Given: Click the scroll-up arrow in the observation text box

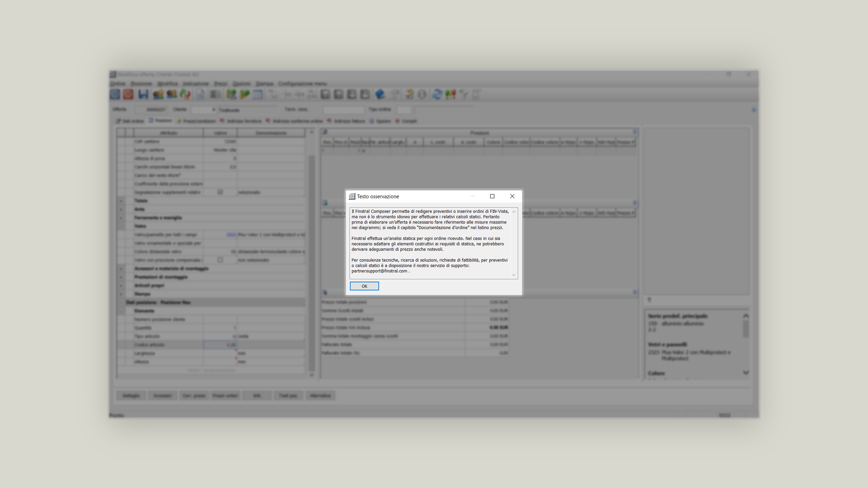Looking at the screenshot, I should point(514,211).
